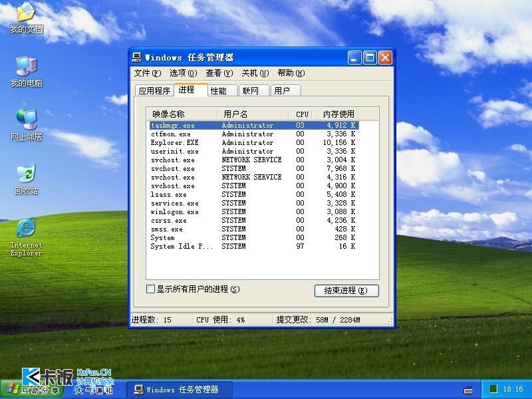
Task: Select the userinit.exe process row
Action: coord(254,152)
